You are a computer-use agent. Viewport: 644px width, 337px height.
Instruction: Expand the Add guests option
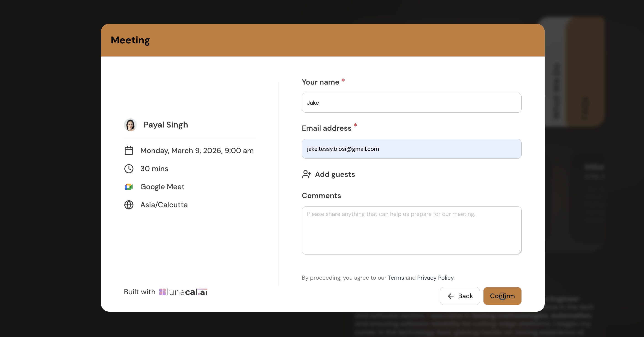tap(335, 174)
